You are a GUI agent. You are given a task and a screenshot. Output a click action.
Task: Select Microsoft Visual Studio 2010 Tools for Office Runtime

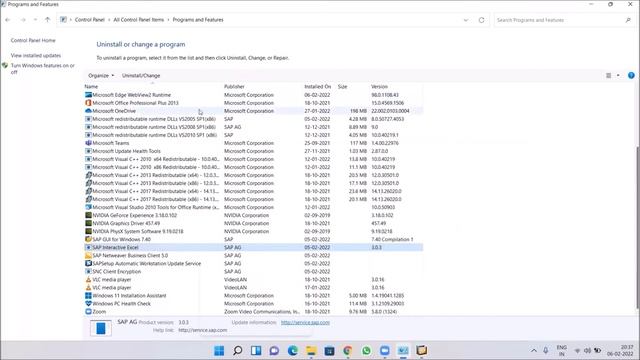click(x=253, y=207)
